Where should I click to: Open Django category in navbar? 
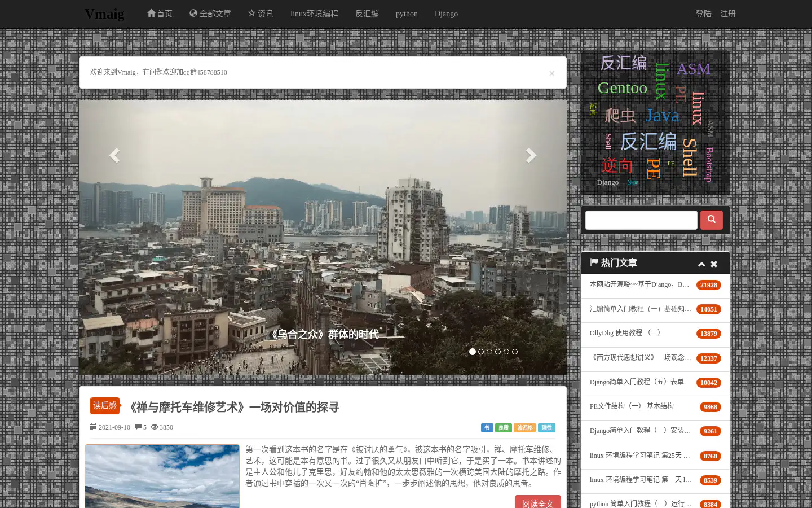[x=446, y=14]
